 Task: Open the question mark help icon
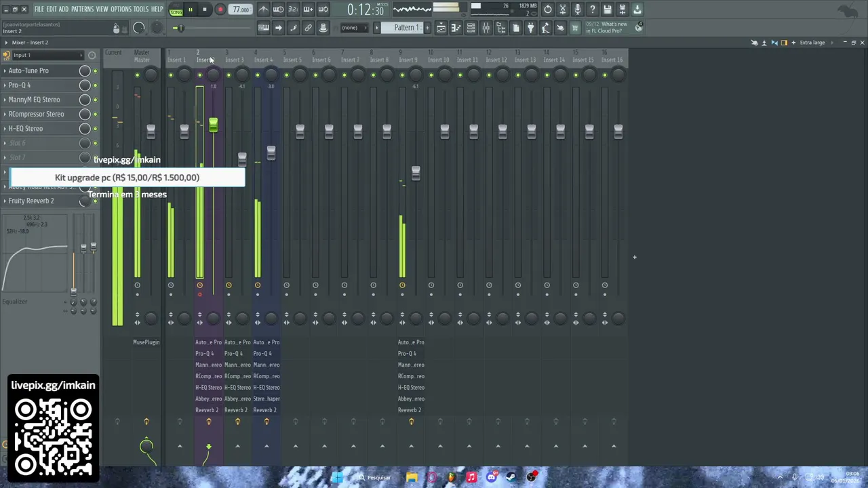click(593, 9)
